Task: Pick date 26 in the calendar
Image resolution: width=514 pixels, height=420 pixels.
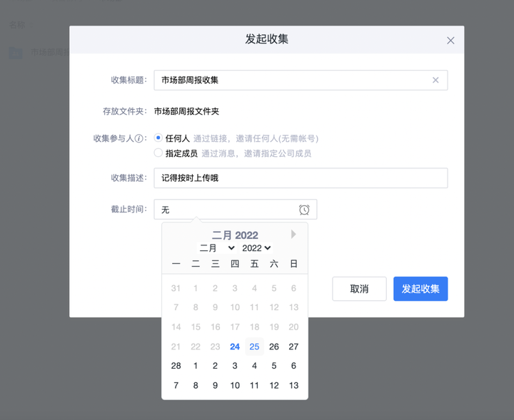Action: [274, 347]
